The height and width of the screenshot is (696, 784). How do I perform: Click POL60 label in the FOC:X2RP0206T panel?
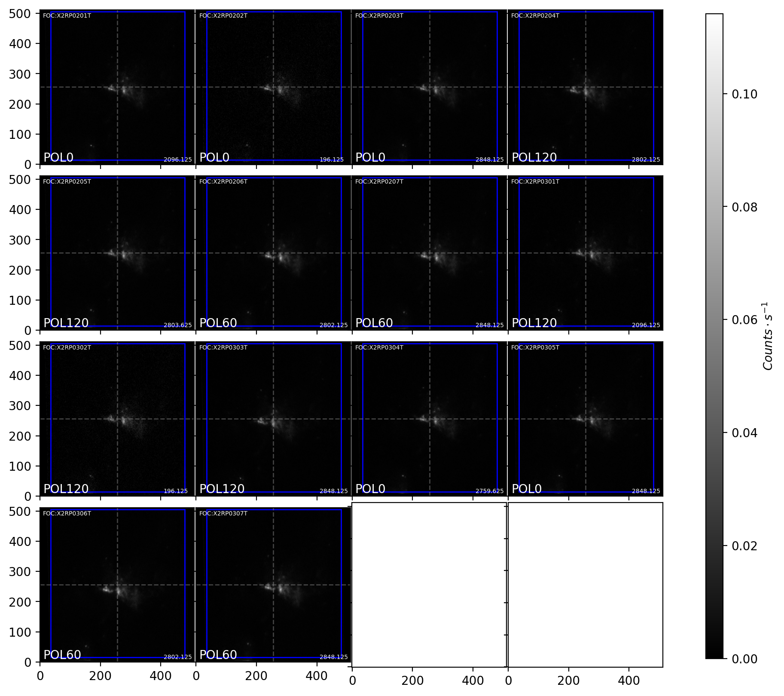(x=218, y=323)
